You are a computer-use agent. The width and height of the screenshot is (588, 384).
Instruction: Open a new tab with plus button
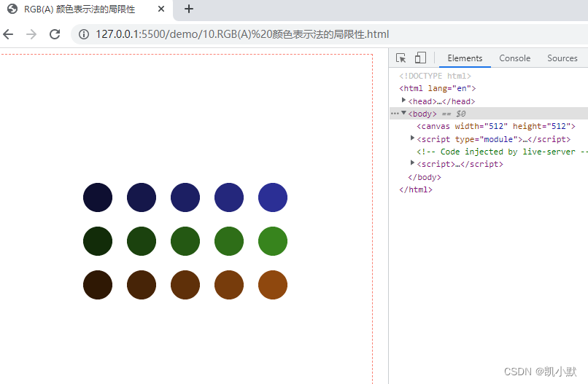[x=189, y=9]
